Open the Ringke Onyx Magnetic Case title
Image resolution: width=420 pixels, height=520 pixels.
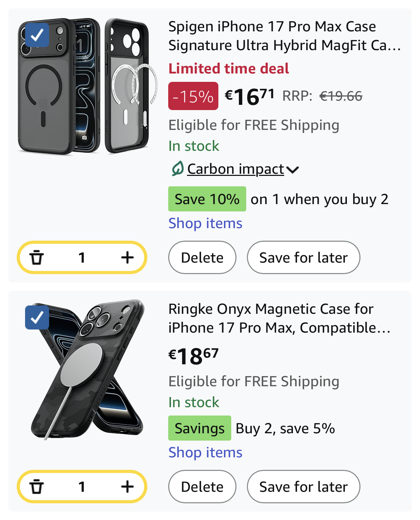click(279, 318)
